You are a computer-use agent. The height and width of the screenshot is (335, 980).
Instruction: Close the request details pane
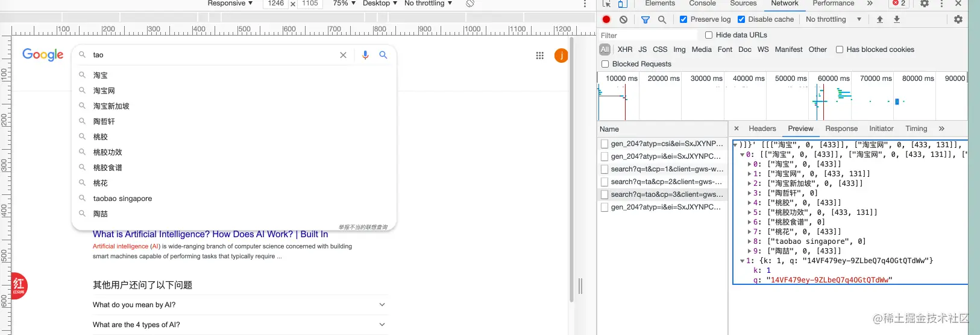(x=737, y=129)
